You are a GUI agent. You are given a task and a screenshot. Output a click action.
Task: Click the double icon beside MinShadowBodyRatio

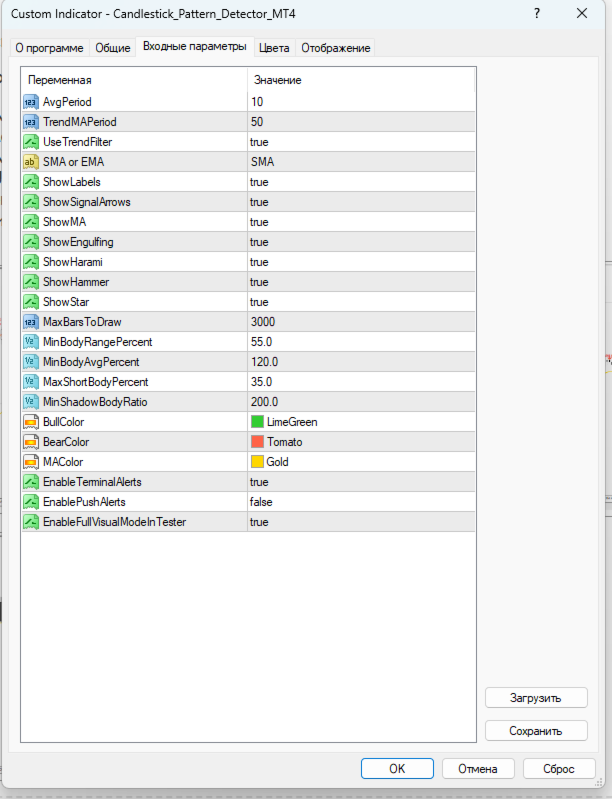[31, 402]
